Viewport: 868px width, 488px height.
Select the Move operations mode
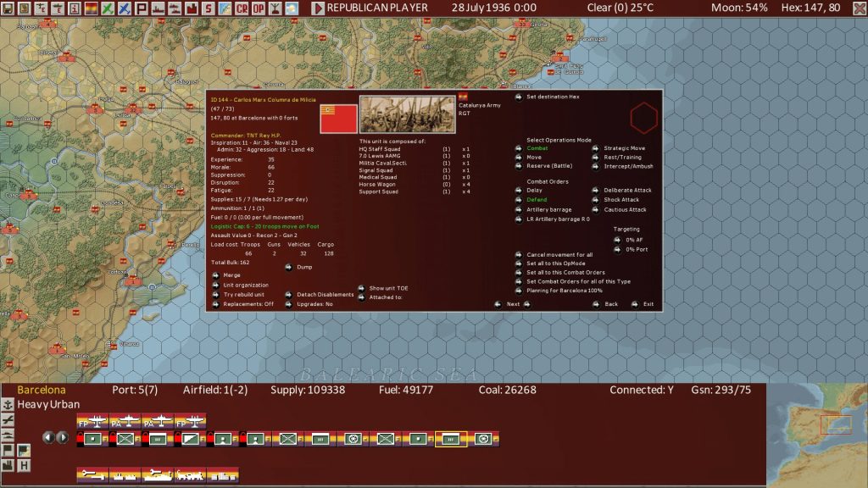[518, 157]
